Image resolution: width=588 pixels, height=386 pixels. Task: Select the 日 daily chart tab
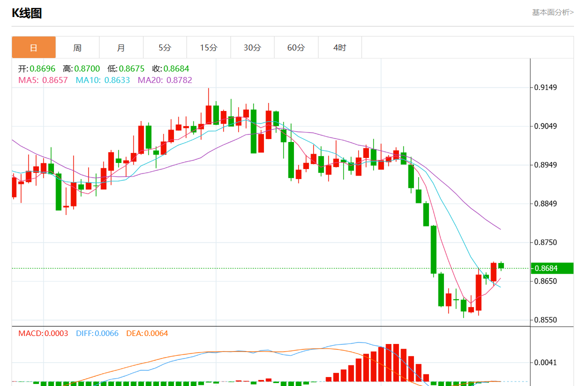tap(34, 47)
